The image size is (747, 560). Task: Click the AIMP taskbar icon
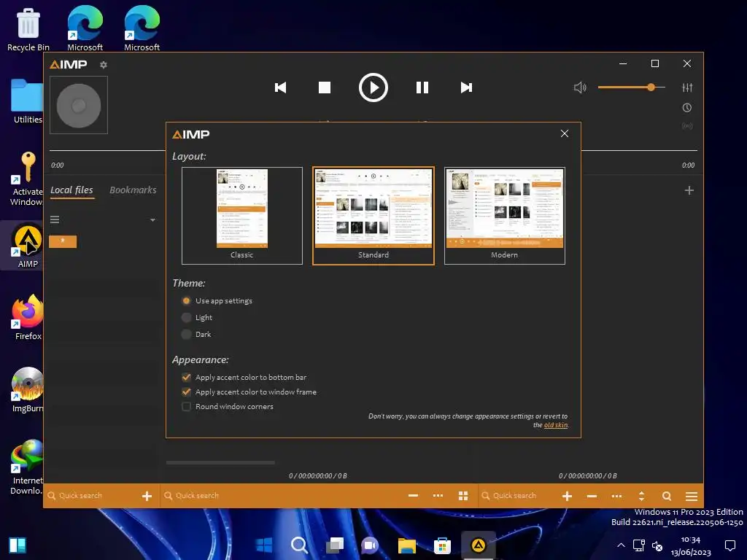tap(479, 545)
